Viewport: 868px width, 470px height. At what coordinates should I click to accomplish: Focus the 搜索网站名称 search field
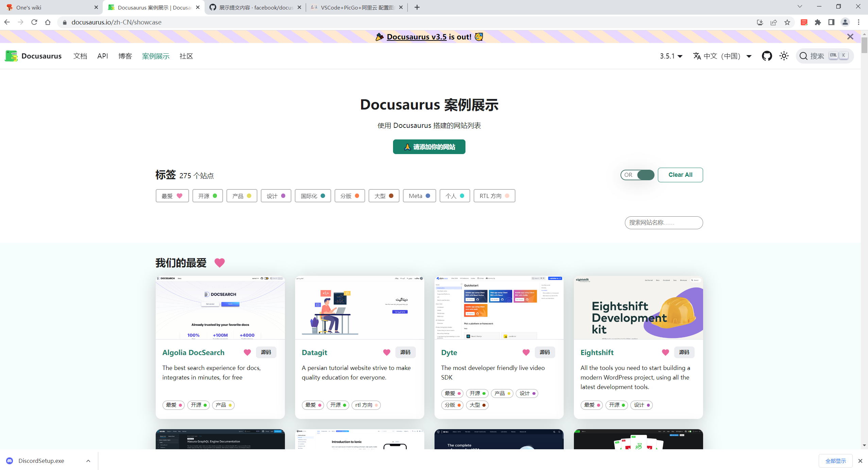(x=664, y=223)
